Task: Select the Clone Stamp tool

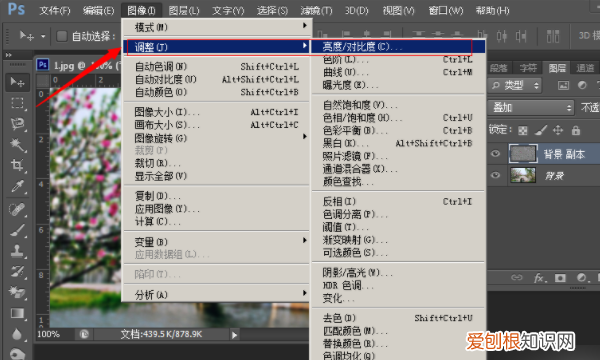Action: [17, 251]
